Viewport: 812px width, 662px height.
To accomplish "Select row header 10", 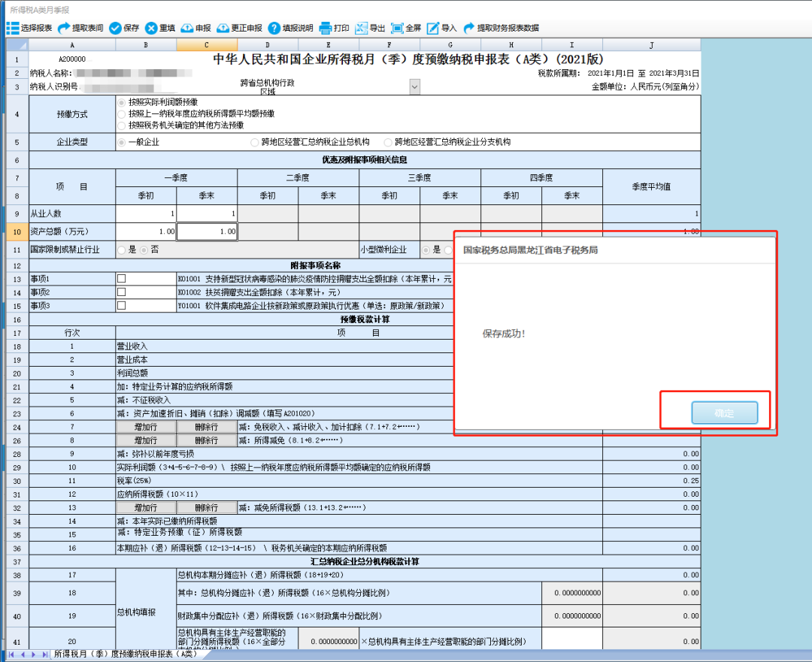I will pos(17,231).
